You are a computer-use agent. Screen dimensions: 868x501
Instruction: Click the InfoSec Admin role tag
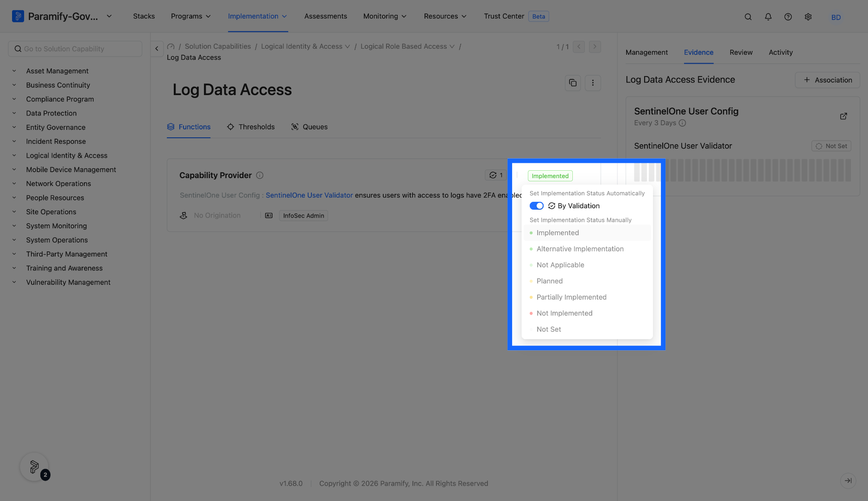304,216
